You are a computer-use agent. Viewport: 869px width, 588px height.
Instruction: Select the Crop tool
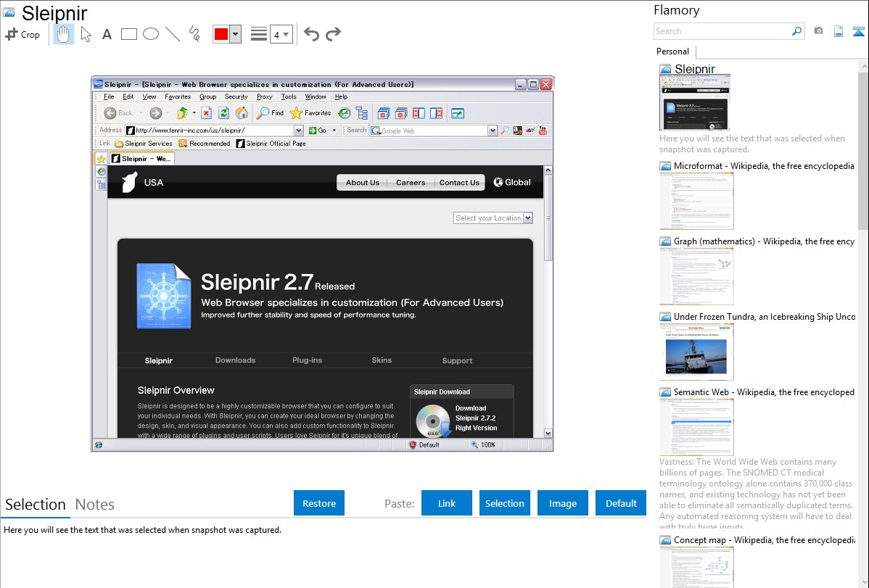coord(22,34)
